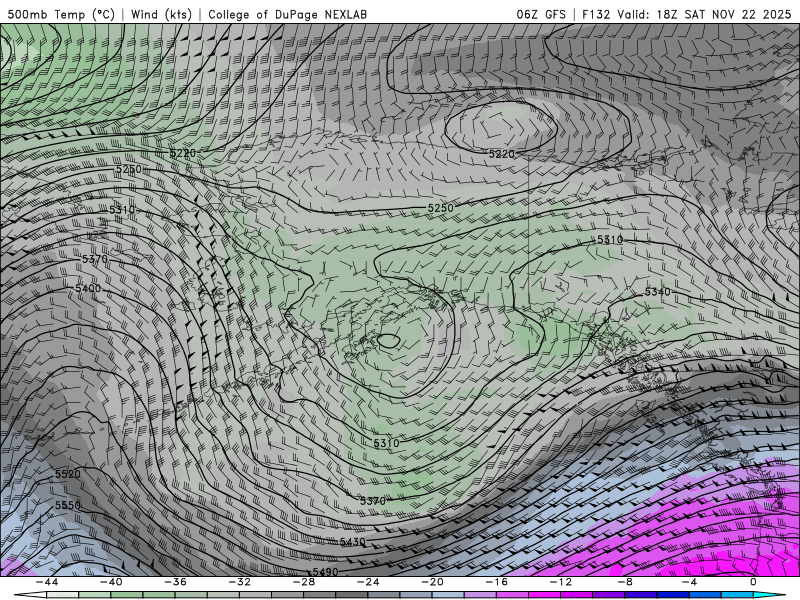Image resolution: width=800 pixels, height=600 pixels.
Task: Click the 5340 contour label
Action: [x=658, y=292]
